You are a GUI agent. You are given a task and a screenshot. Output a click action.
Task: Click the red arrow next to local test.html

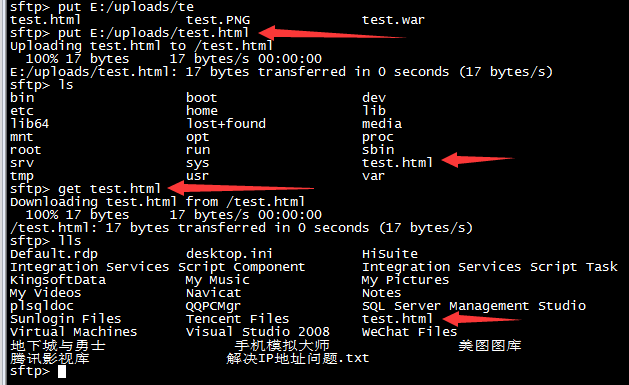(x=481, y=319)
